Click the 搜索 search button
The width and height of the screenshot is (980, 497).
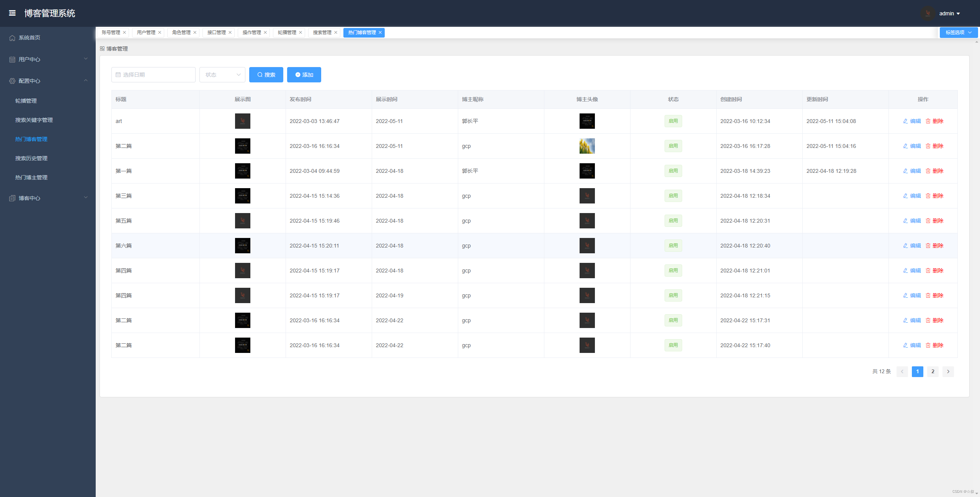tap(266, 75)
